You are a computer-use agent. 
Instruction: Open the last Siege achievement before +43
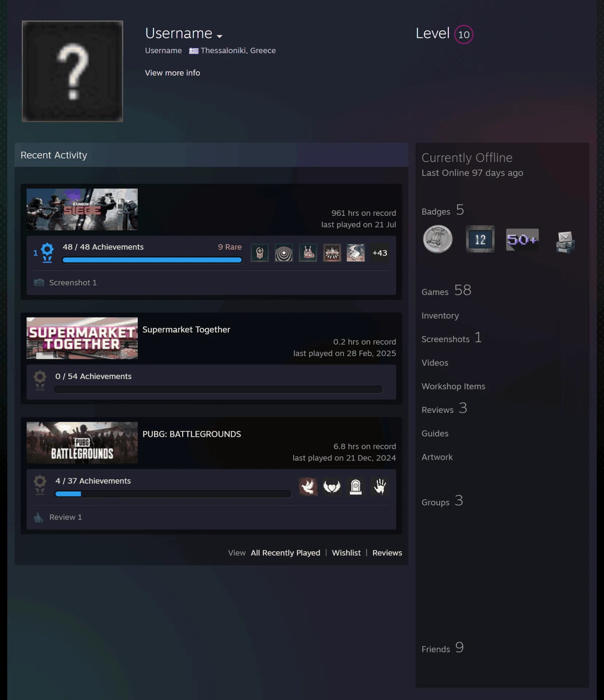click(x=356, y=253)
